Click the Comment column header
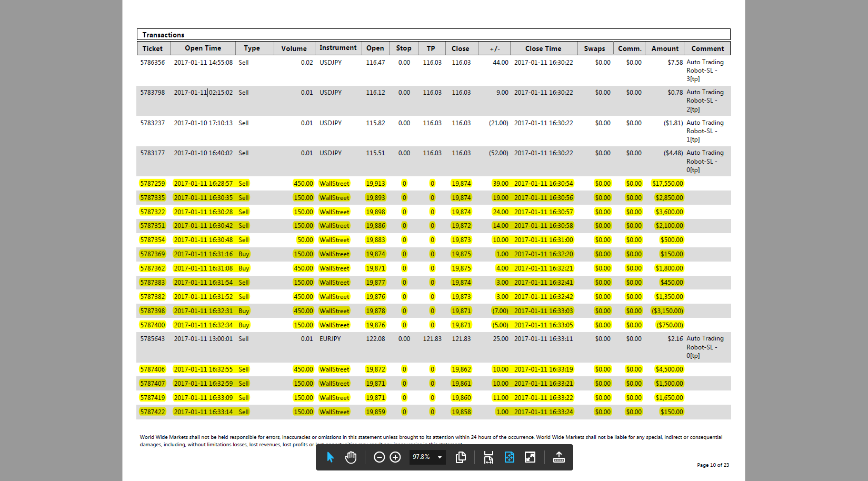Image resolution: width=868 pixels, height=481 pixels. [707, 48]
